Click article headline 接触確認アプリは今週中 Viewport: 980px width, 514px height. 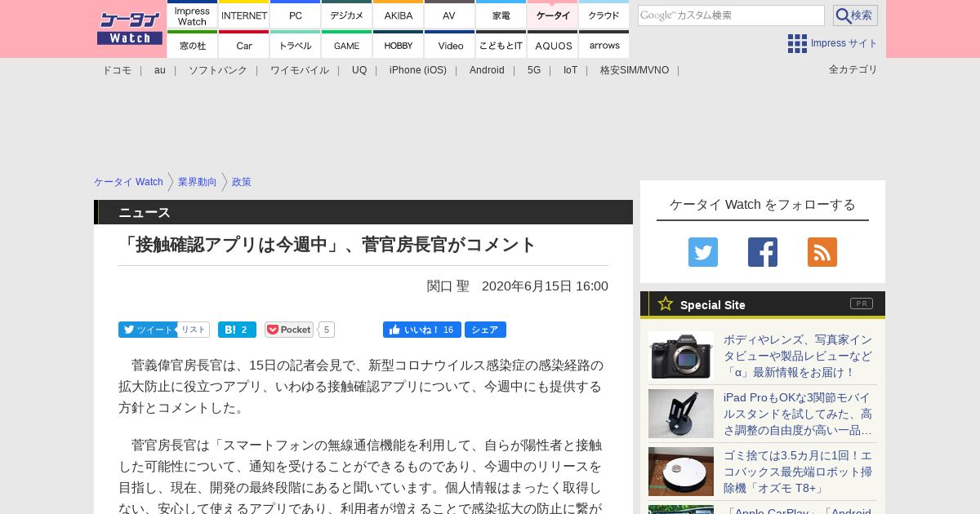click(327, 244)
